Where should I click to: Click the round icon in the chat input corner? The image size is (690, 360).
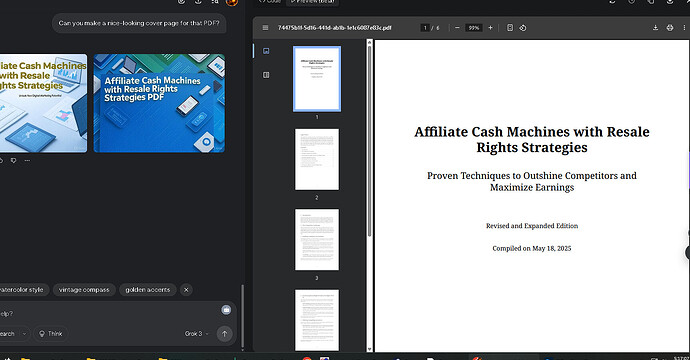(x=226, y=310)
